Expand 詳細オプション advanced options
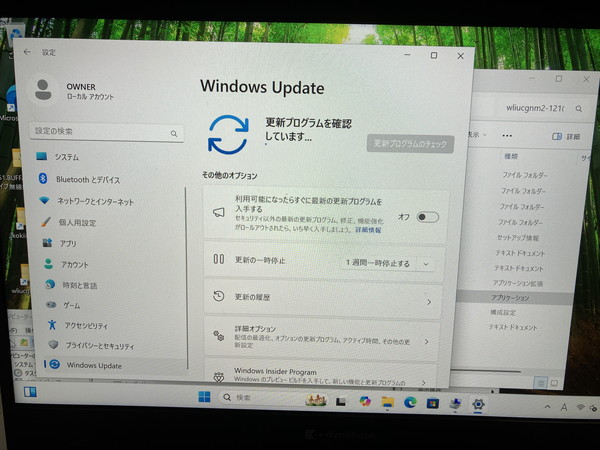Image resolution: width=600 pixels, height=450 pixels. (x=323, y=337)
